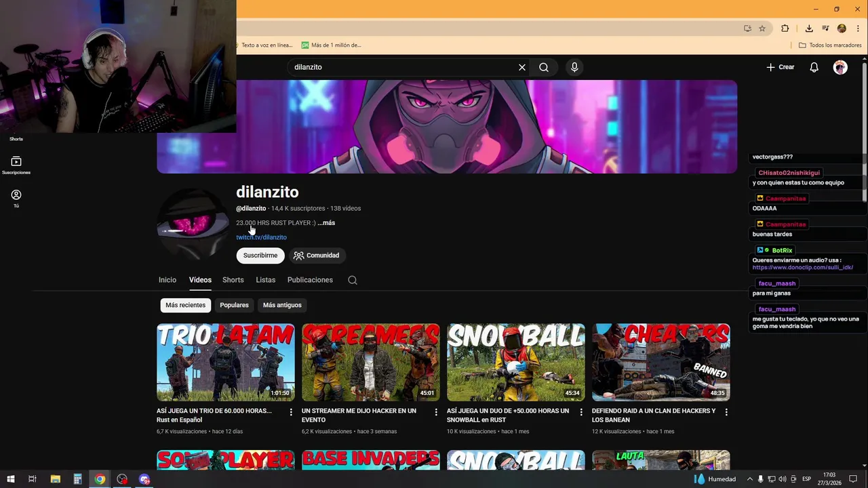Open options menu for STREAMER HACKER video
868x488 pixels.
(436, 412)
